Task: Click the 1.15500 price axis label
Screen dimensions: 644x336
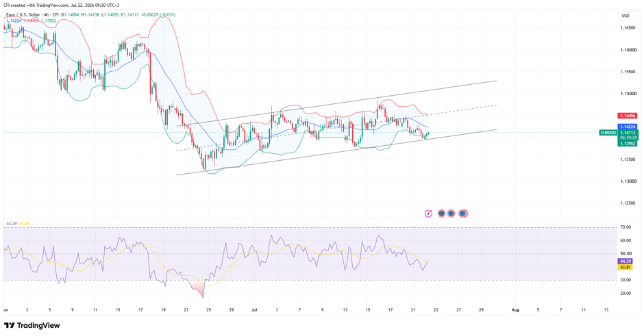Action: 628,71
